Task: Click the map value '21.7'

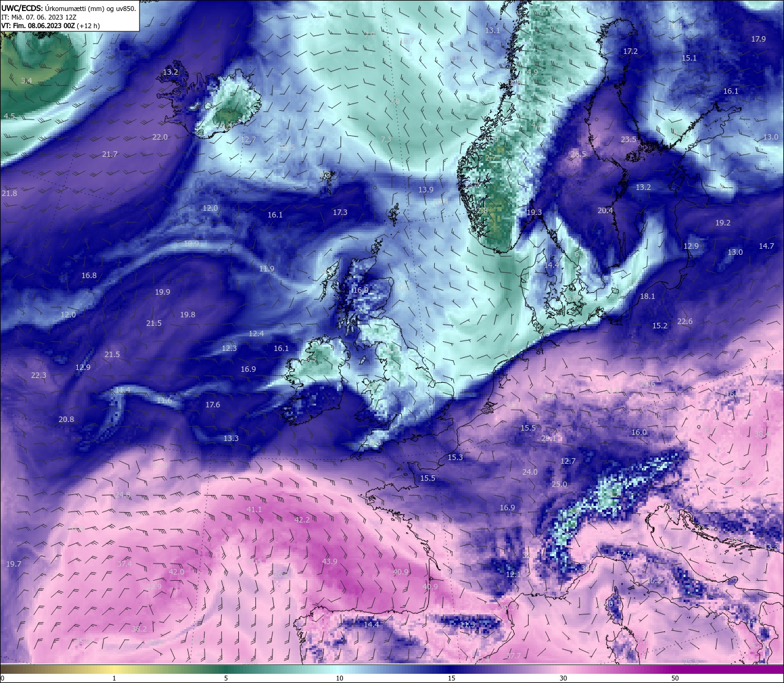Action: (x=110, y=154)
